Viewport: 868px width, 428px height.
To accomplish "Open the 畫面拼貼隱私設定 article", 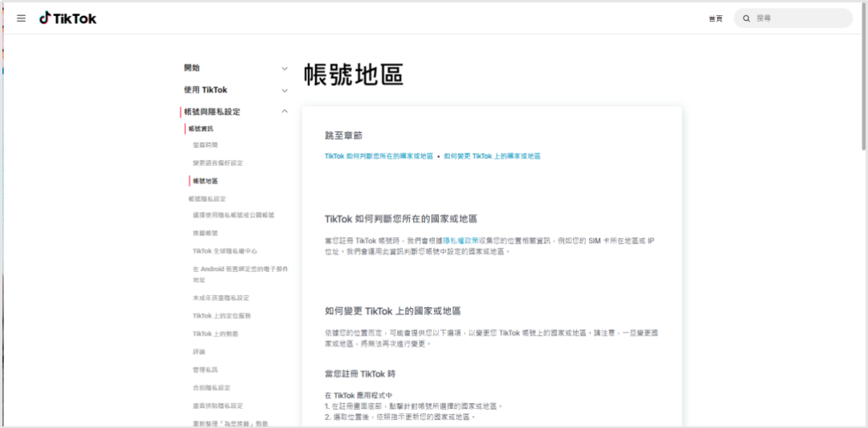I will [x=218, y=405].
